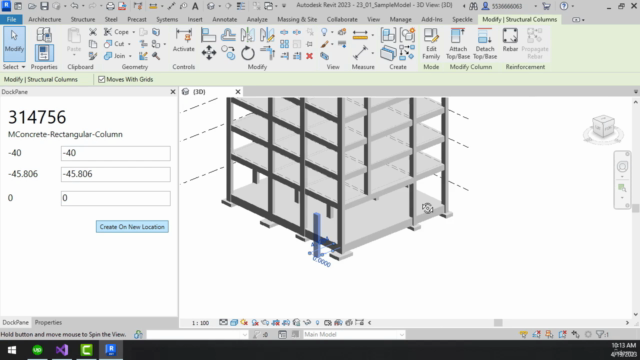Select the Move tool

[x=209, y=53]
